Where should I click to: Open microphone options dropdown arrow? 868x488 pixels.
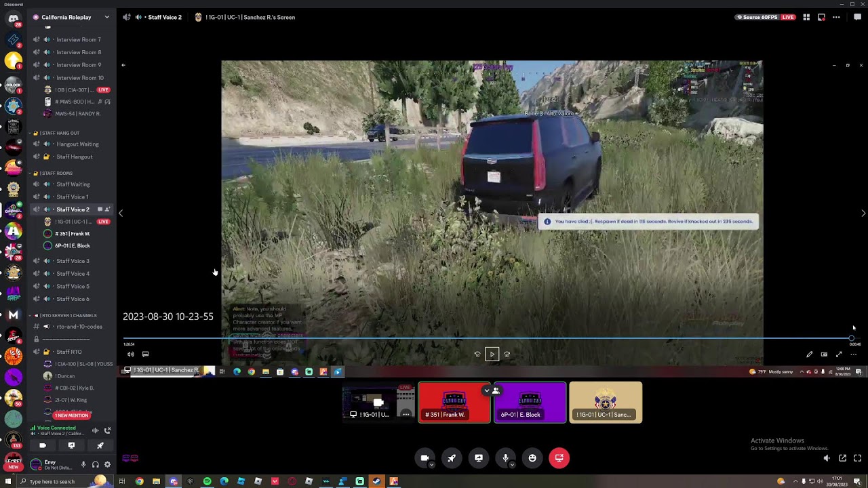pos(512,465)
